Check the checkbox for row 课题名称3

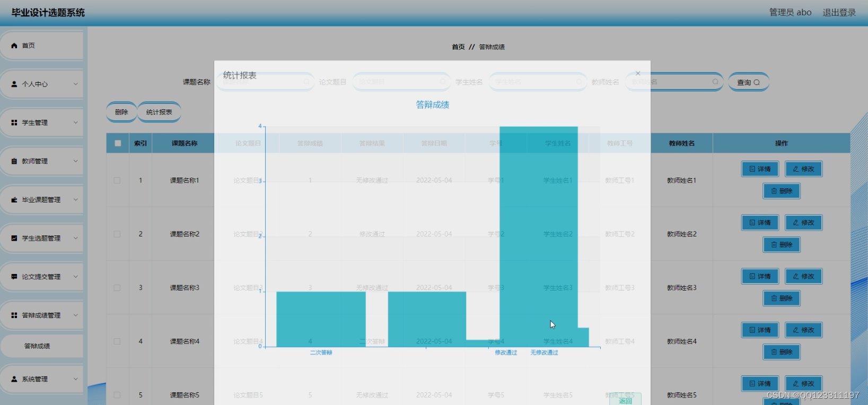117,288
